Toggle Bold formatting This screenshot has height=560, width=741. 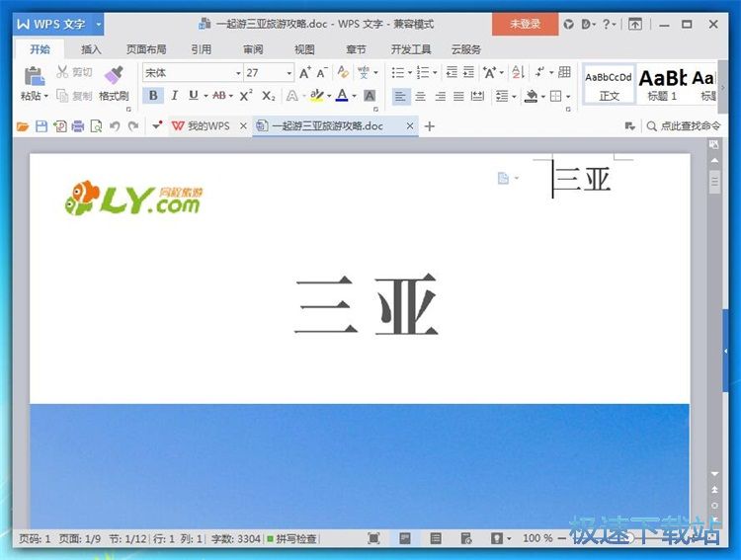[x=153, y=96]
